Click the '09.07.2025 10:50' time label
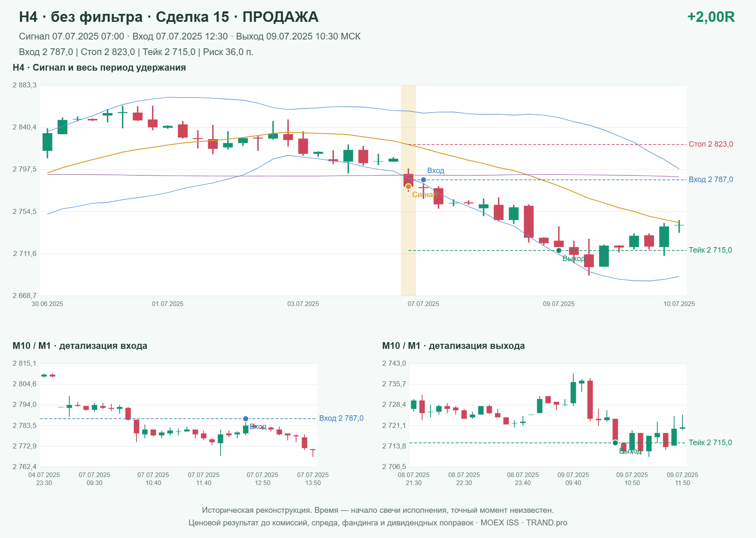The width and height of the screenshot is (756, 538). tap(632, 479)
